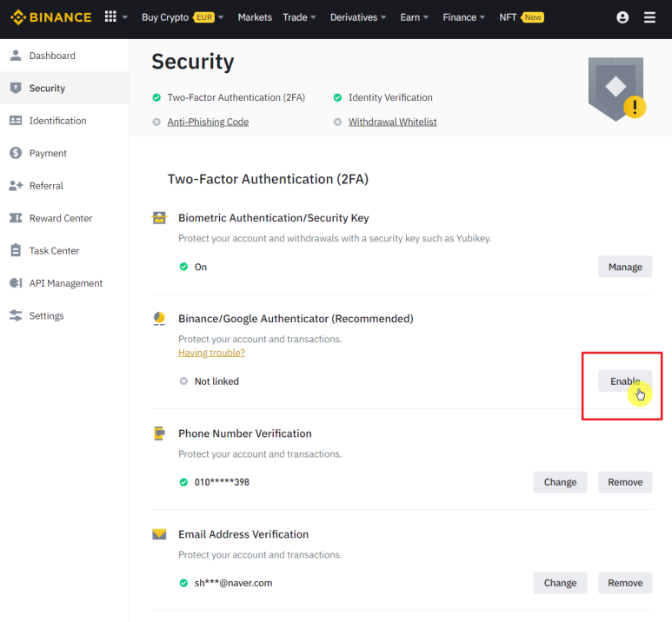Click the Payment dollar icon in sidebar
Image resolution: width=672 pixels, height=622 pixels.
[16, 153]
